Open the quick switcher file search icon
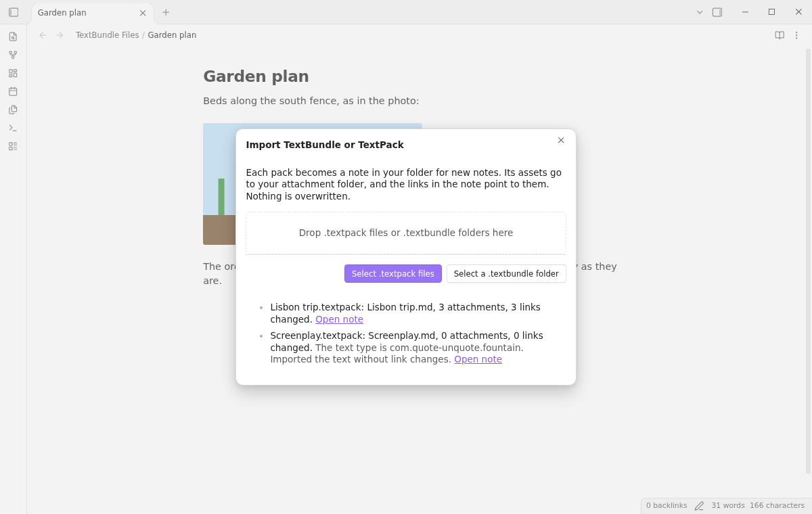 [13, 37]
